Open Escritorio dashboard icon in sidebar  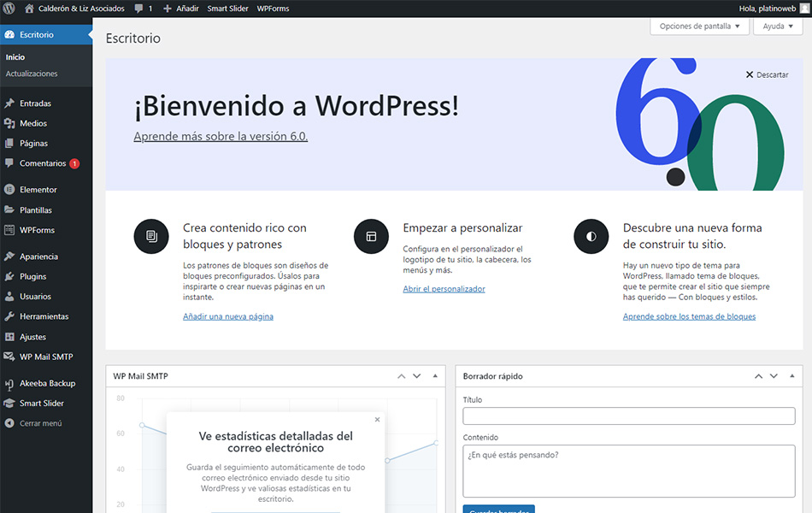[9, 35]
